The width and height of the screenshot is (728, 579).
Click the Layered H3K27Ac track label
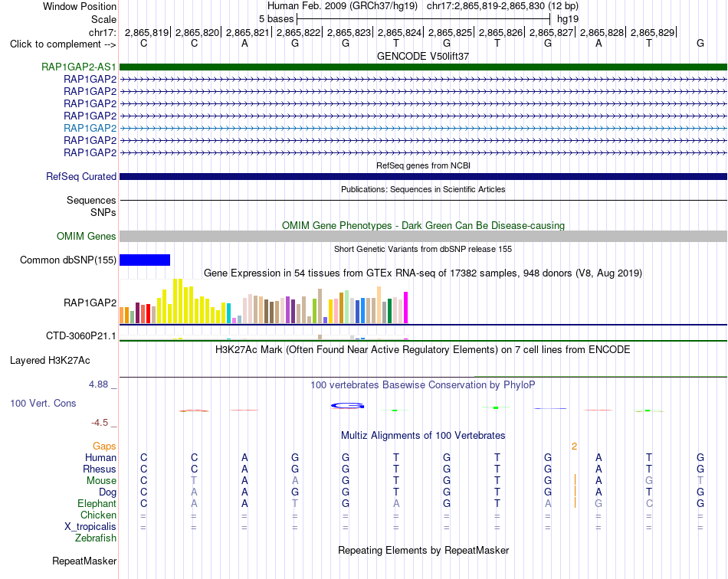pyautogui.click(x=50, y=361)
